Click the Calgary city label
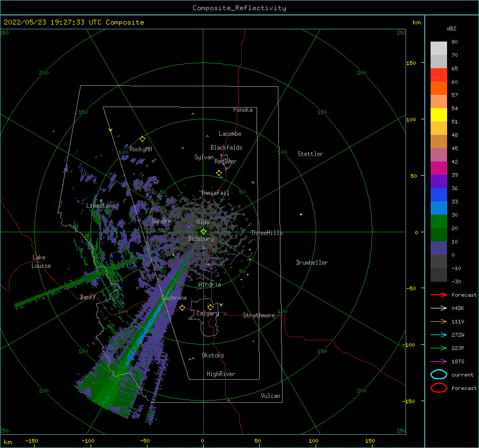Screen dimensions: 479x448 coord(208,313)
